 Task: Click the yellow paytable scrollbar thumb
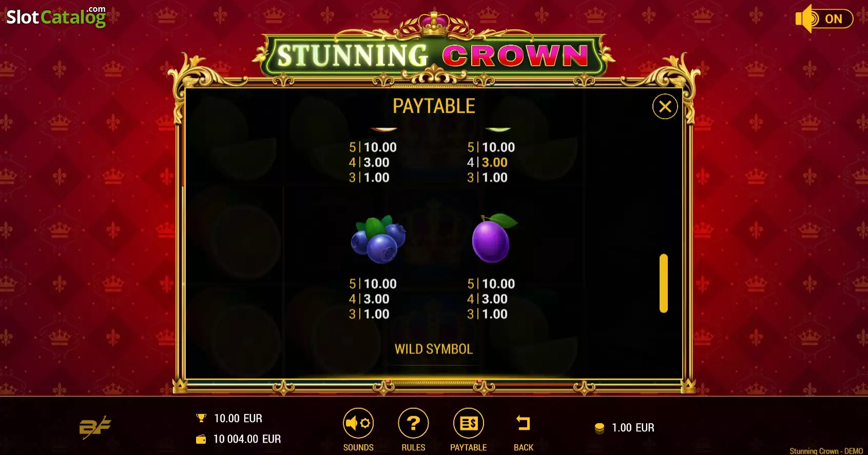point(664,283)
